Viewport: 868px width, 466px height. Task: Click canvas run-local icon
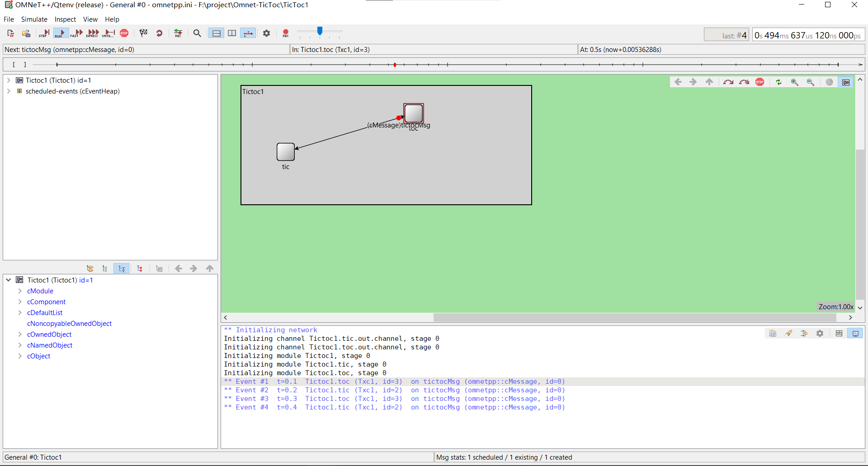pyautogui.click(x=728, y=82)
